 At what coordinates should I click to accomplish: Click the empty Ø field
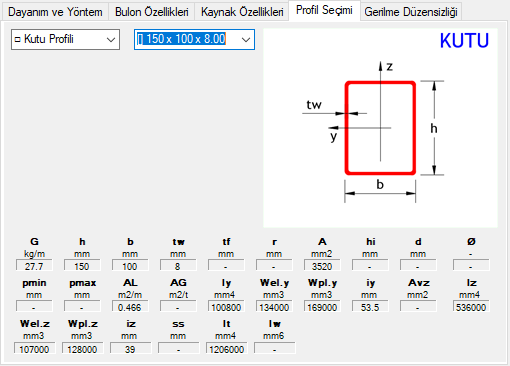[x=471, y=266]
